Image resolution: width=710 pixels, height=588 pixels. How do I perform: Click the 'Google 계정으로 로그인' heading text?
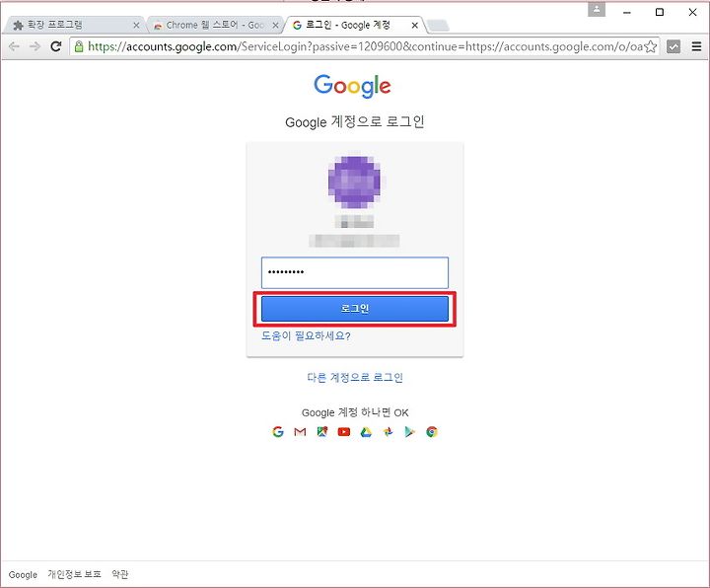point(355,122)
